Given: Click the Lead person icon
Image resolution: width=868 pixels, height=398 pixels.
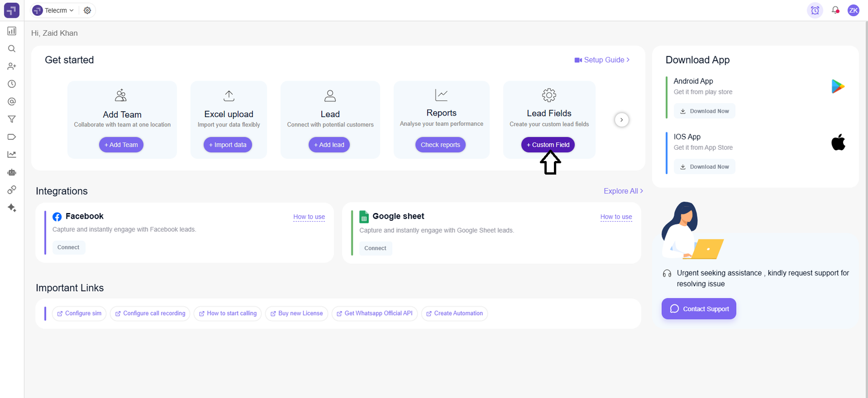Looking at the screenshot, I should (x=330, y=96).
